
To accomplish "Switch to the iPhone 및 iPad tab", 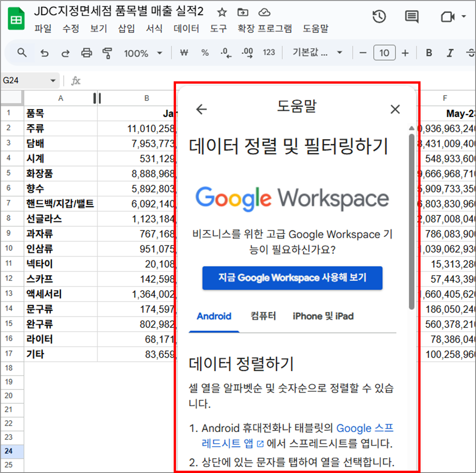I will pos(323,316).
